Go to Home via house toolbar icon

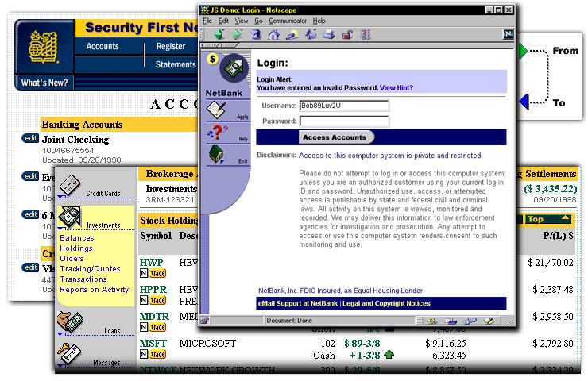(x=274, y=34)
